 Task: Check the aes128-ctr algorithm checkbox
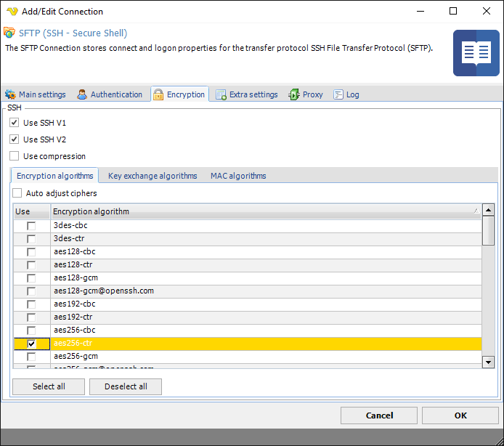[x=31, y=265]
